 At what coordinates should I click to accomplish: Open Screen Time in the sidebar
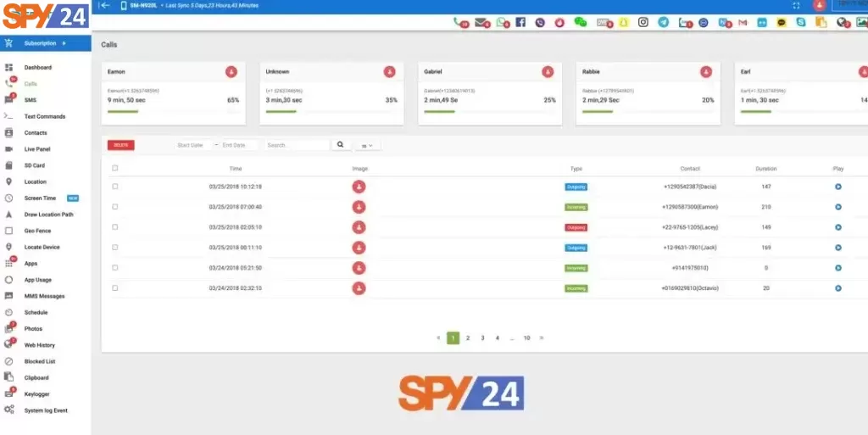40,198
